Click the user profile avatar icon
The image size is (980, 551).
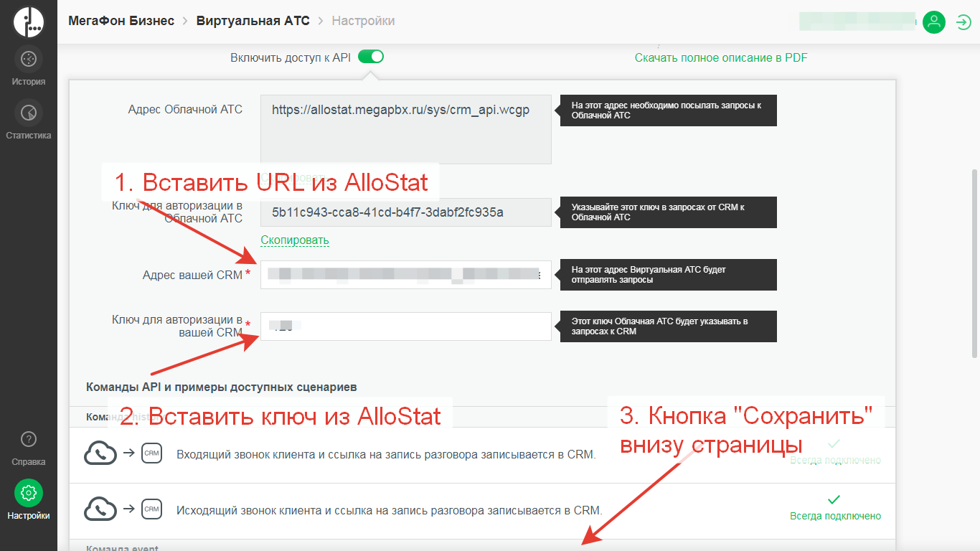(x=933, y=22)
